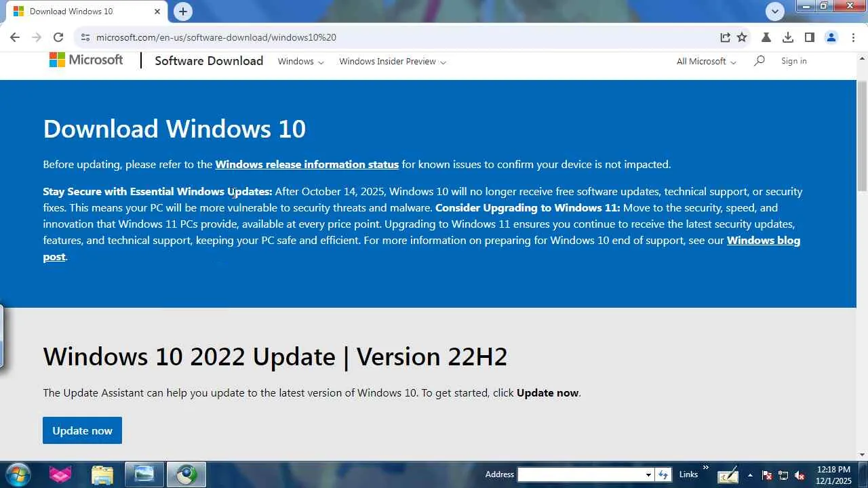
Task: Click the Update now button
Action: (82, 430)
